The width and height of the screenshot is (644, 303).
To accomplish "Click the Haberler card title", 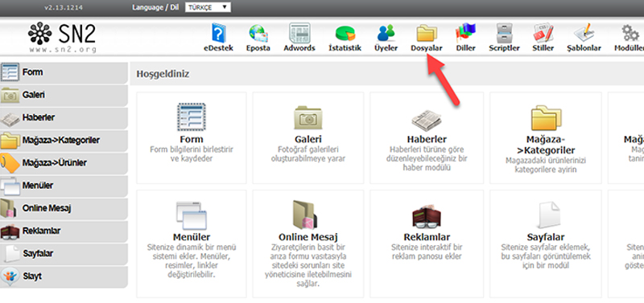I will coord(427,139).
